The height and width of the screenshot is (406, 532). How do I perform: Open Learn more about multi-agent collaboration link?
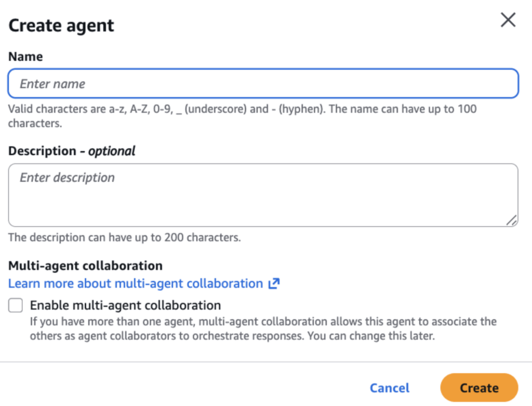tap(136, 284)
